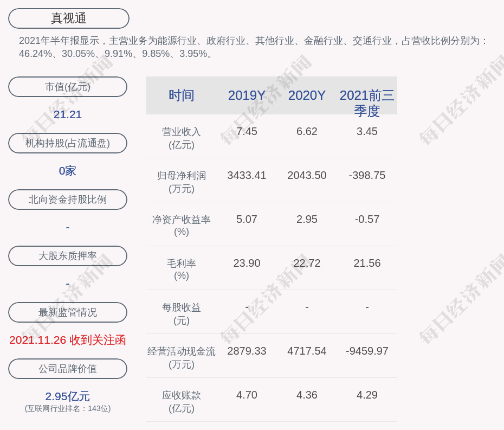Click net profit value 2043.50
This screenshot has height=430, width=504.
coord(307,175)
